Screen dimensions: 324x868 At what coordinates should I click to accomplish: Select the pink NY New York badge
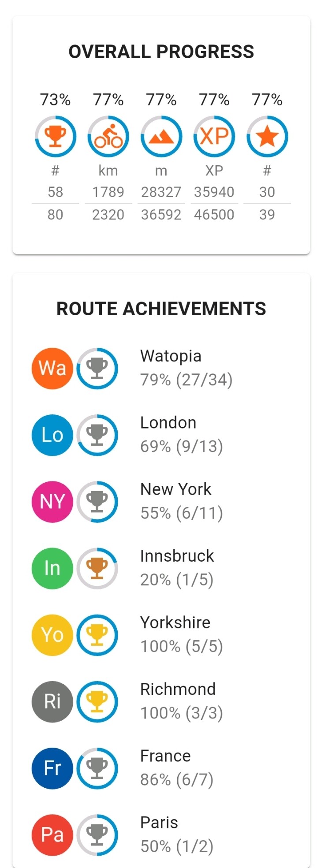52,502
